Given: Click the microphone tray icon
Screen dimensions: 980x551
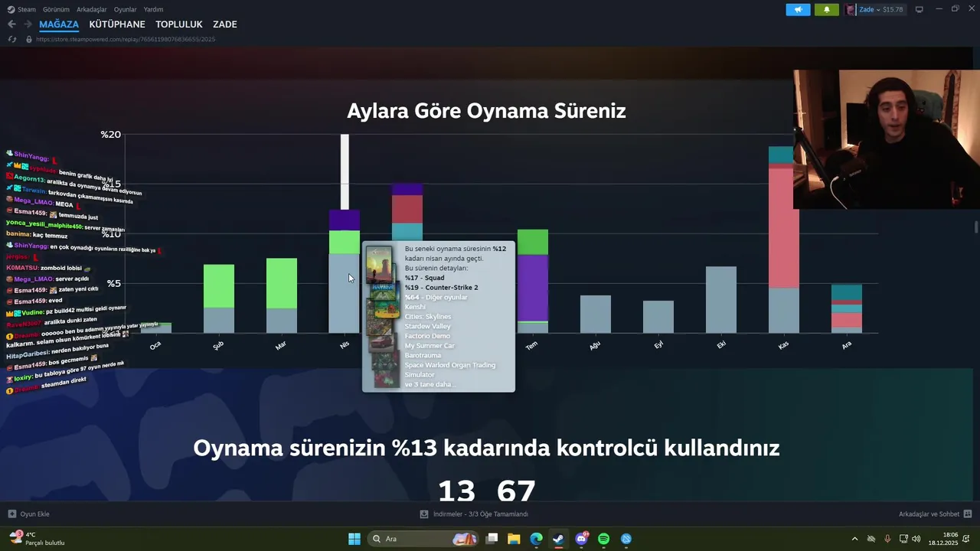Looking at the screenshot, I should [887, 539].
